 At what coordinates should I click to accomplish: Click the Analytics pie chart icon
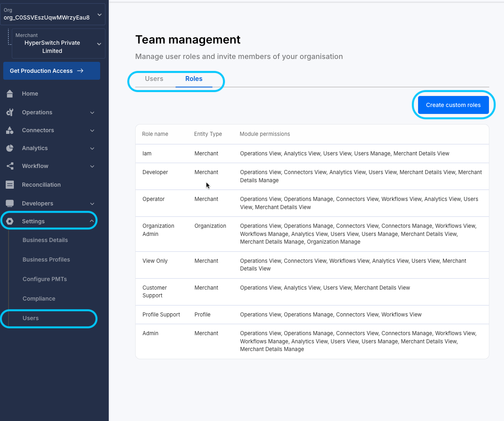(10, 148)
